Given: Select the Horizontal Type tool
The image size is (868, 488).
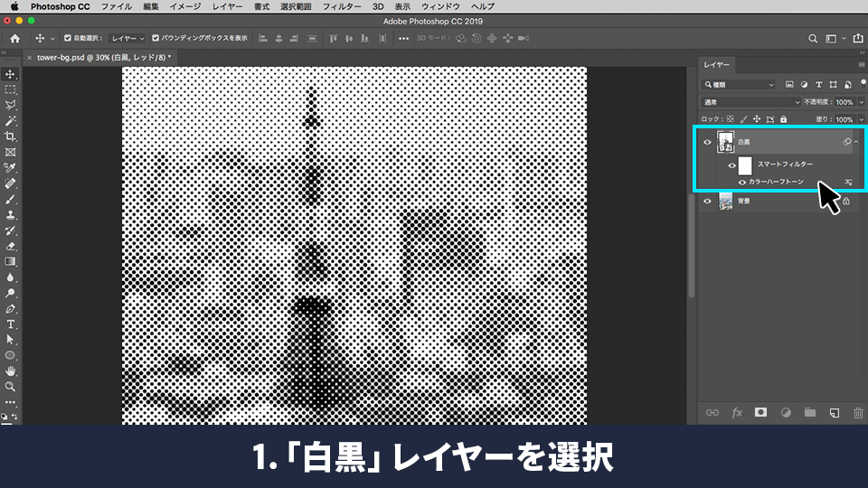Looking at the screenshot, I should click(x=10, y=324).
